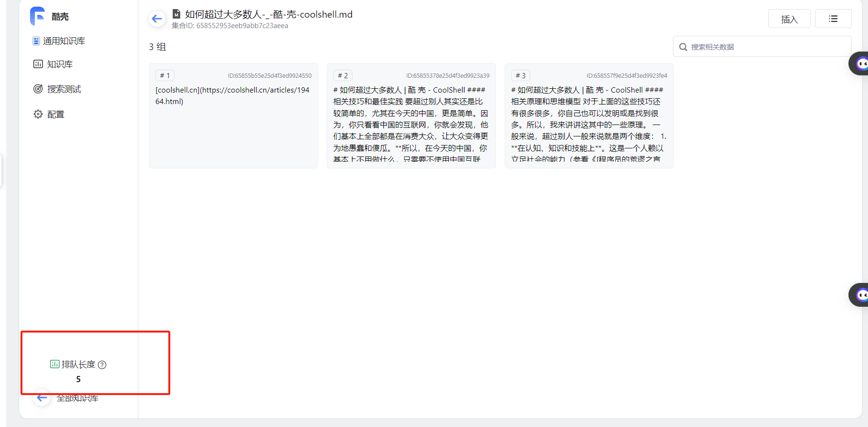Click the # 2 index badge
The image size is (868, 427).
click(343, 76)
